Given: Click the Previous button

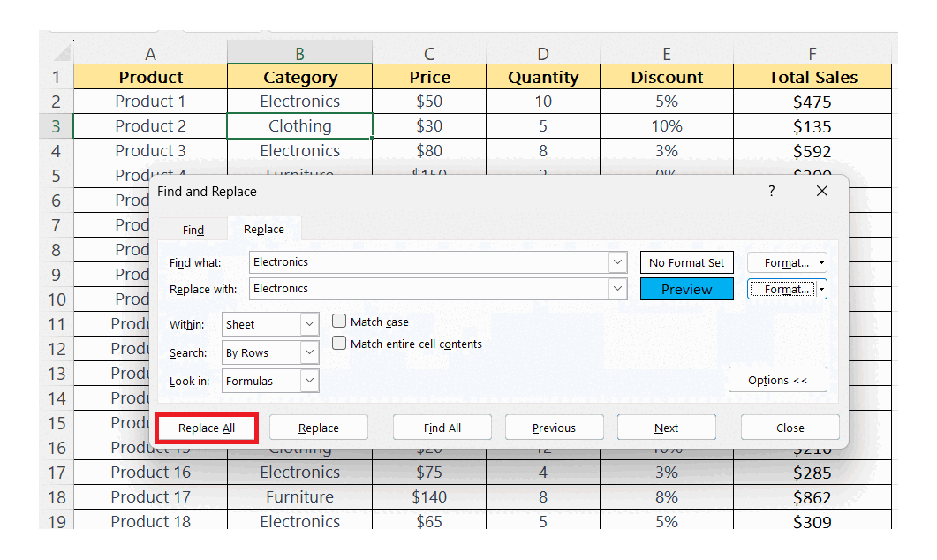Looking at the screenshot, I should tap(554, 427).
